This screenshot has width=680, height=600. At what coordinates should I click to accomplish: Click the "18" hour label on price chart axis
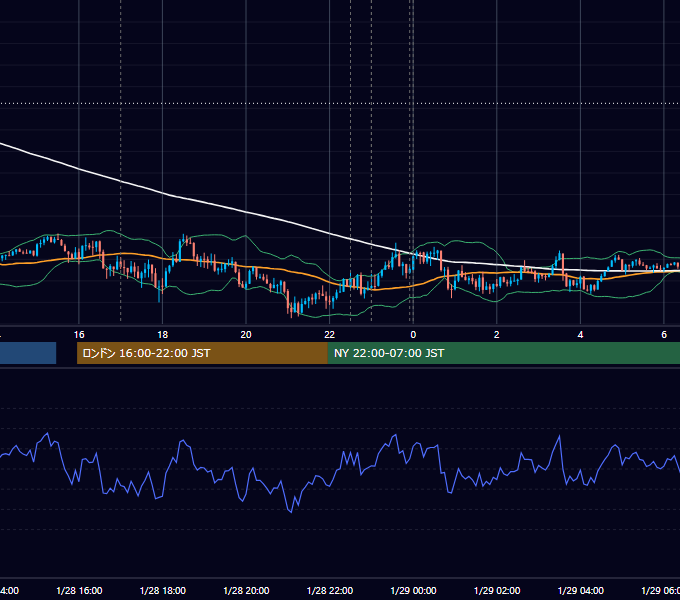tap(163, 335)
